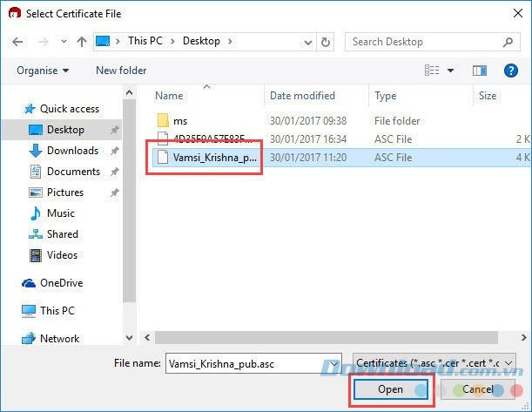Image resolution: width=532 pixels, height=412 pixels.
Task: Open the recent locations dropdown arrow
Action: (x=64, y=42)
